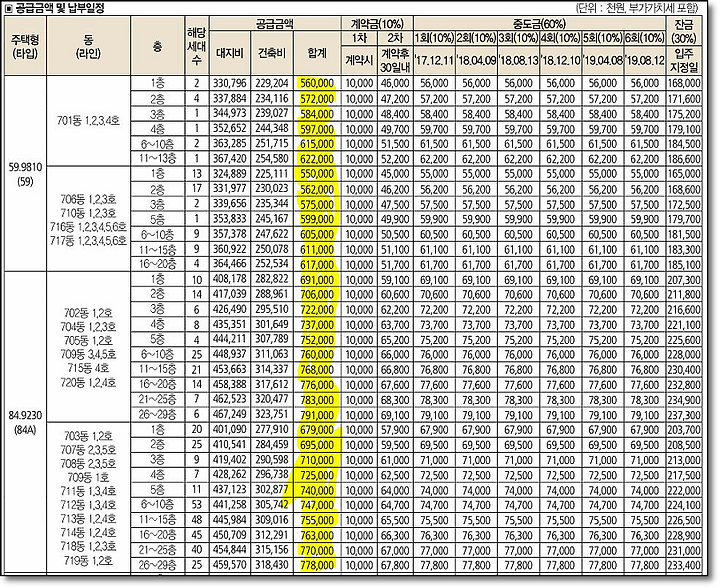Image resolution: width=720 pixels, height=588 pixels.
Task: Select highlighted total '747,000'
Action: click(x=317, y=505)
